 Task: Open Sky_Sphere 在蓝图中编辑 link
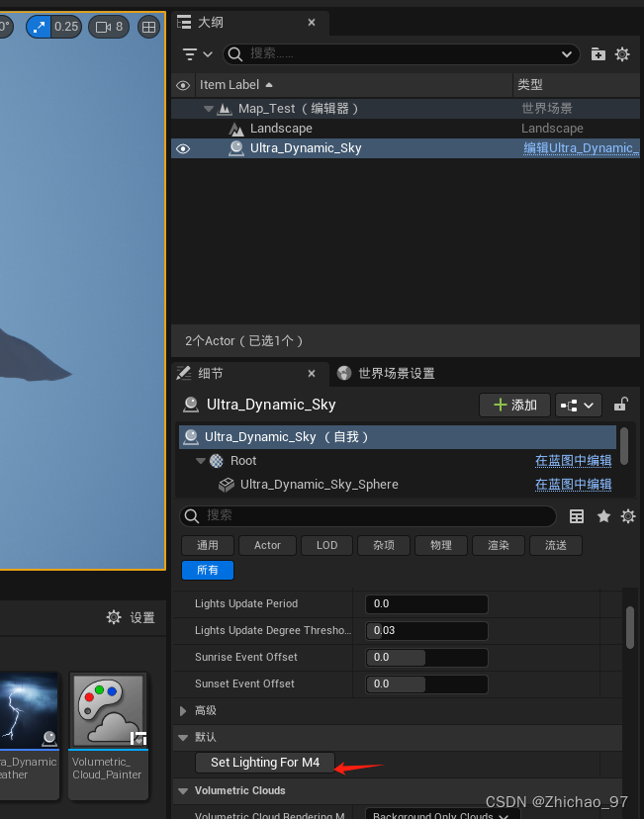click(x=573, y=485)
